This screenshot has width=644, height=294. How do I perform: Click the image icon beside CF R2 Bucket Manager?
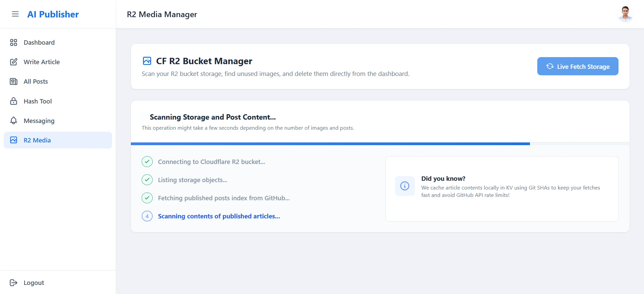click(147, 61)
